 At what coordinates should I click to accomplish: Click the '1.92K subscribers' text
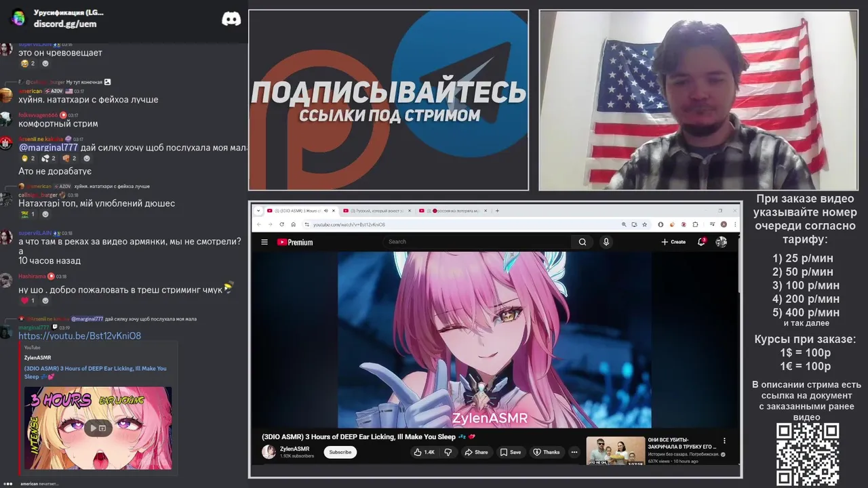point(297,456)
